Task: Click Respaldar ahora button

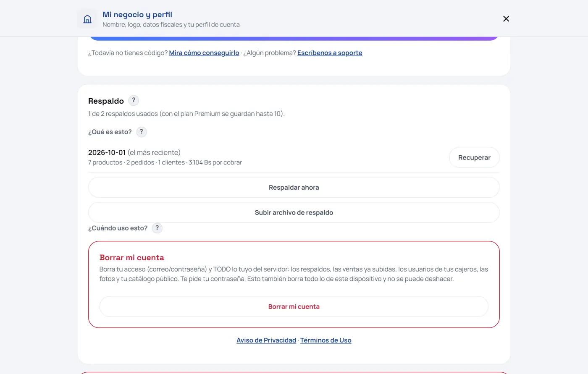Action: click(x=294, y=187)
